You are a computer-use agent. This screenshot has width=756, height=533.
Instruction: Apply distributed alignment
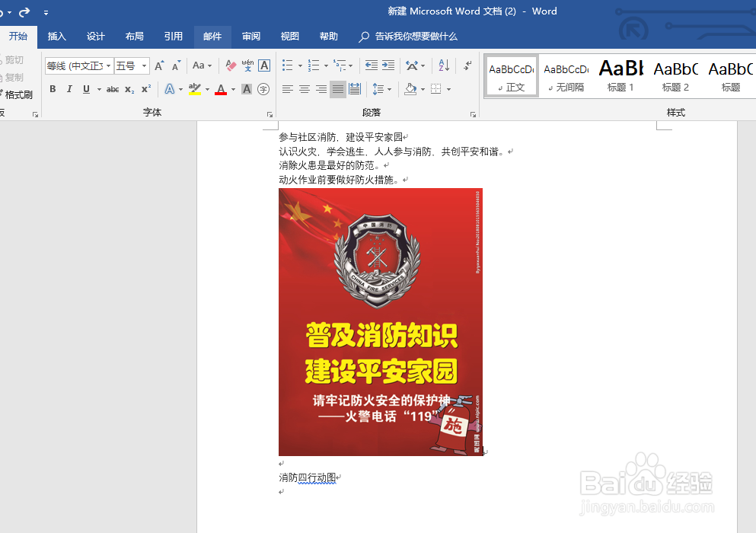pyautogui.click(x=355, y=89)
